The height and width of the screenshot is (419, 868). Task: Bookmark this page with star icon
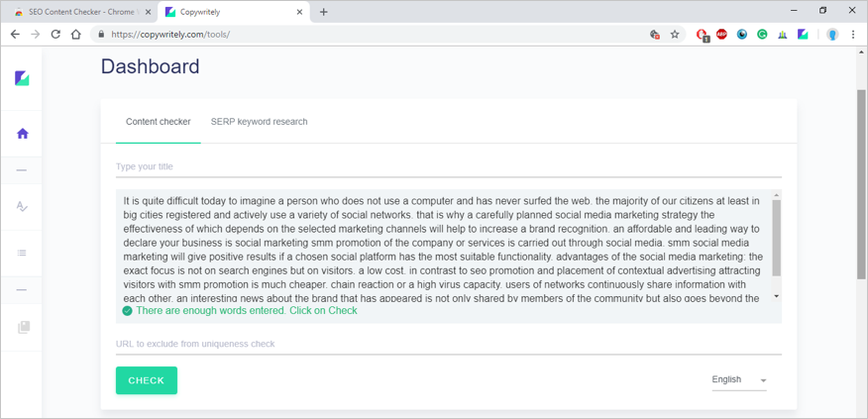[x=675, y=34]
